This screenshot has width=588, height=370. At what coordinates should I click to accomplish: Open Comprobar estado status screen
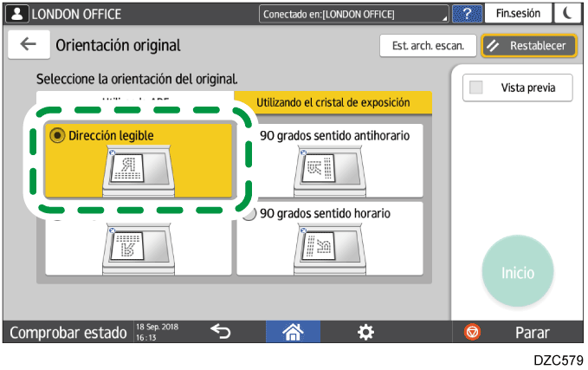point(68,332)
